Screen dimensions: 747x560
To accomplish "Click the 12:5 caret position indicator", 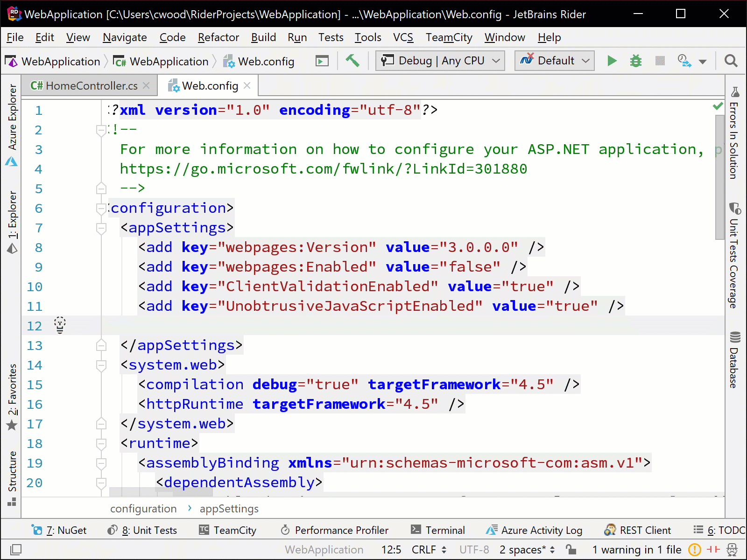I will click(x=391, y=550).
